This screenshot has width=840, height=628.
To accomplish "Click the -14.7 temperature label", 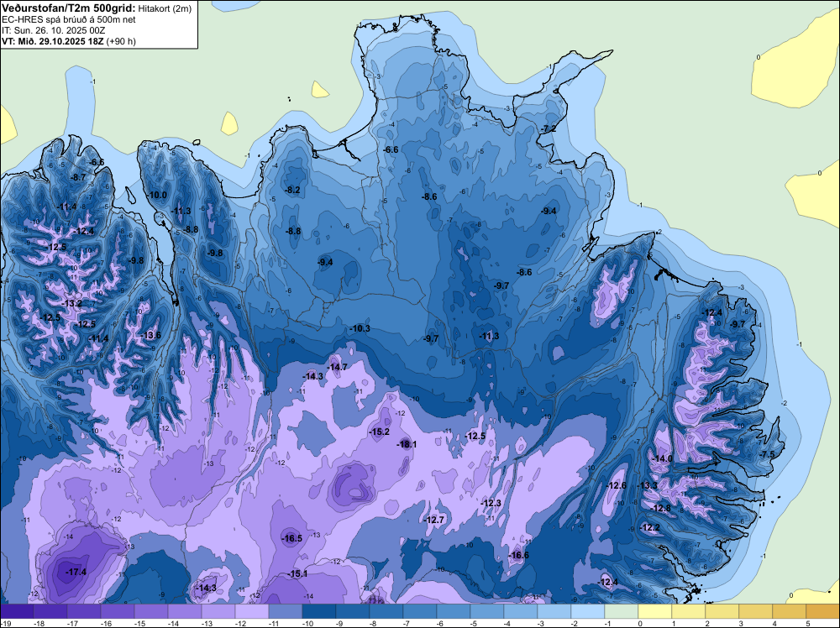I will click(337, 367).
